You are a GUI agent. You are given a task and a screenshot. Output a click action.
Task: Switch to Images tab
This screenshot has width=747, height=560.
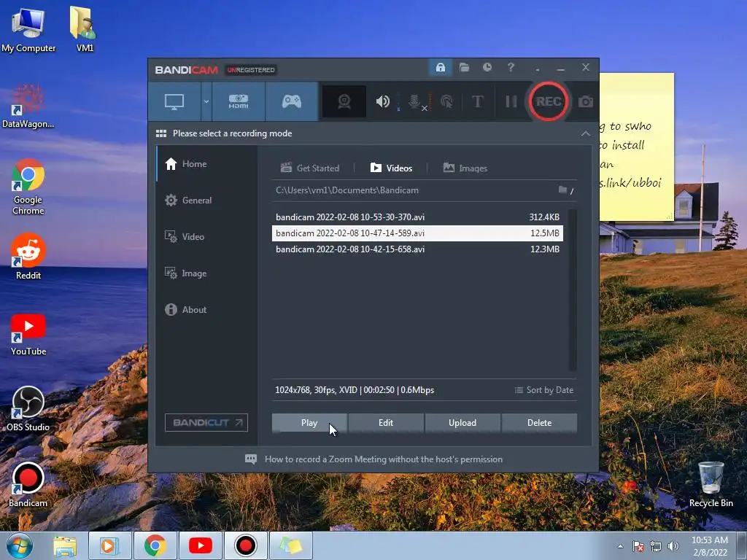tap(465, 168)
